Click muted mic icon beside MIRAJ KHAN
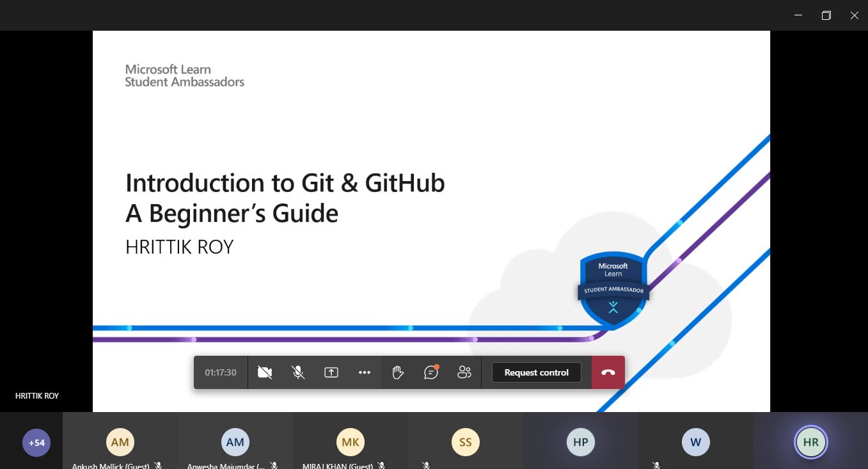Screen dimensions: 868x469 (381, 465)
